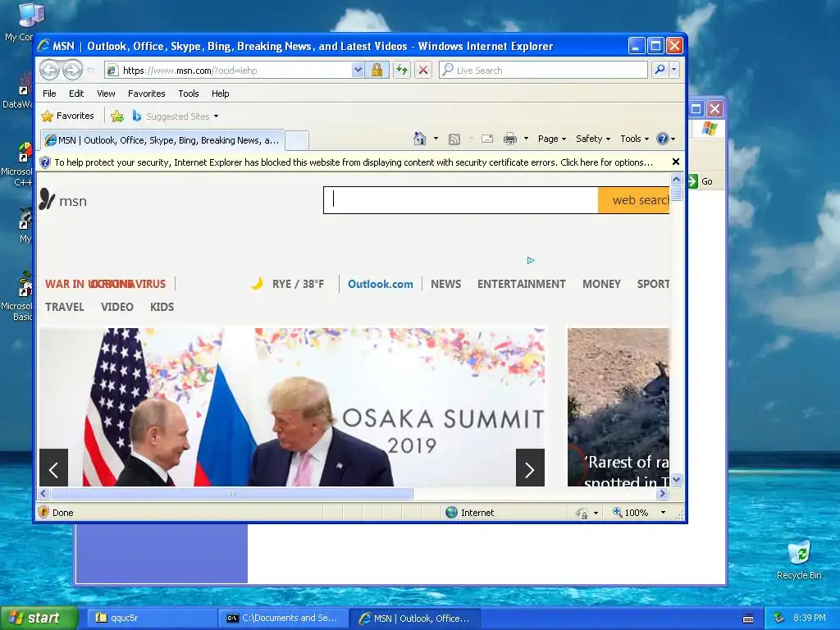Open the Safety command dropdown
This screenshot has height=630, width=840.
pos(592,139)
